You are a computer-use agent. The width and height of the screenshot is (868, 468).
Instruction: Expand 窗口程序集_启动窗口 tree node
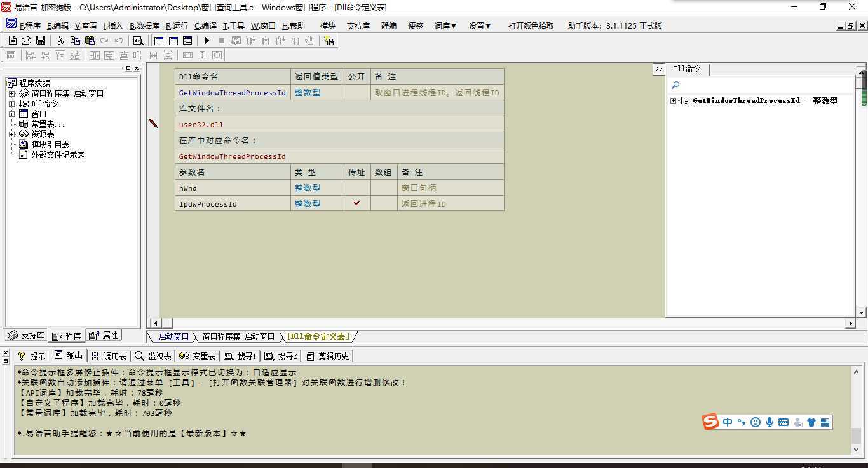tap(11, 93)
